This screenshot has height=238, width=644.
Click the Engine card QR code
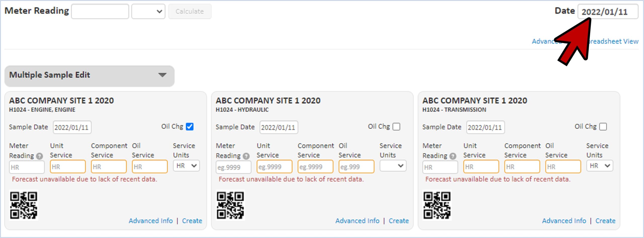(x=24, y=205)
